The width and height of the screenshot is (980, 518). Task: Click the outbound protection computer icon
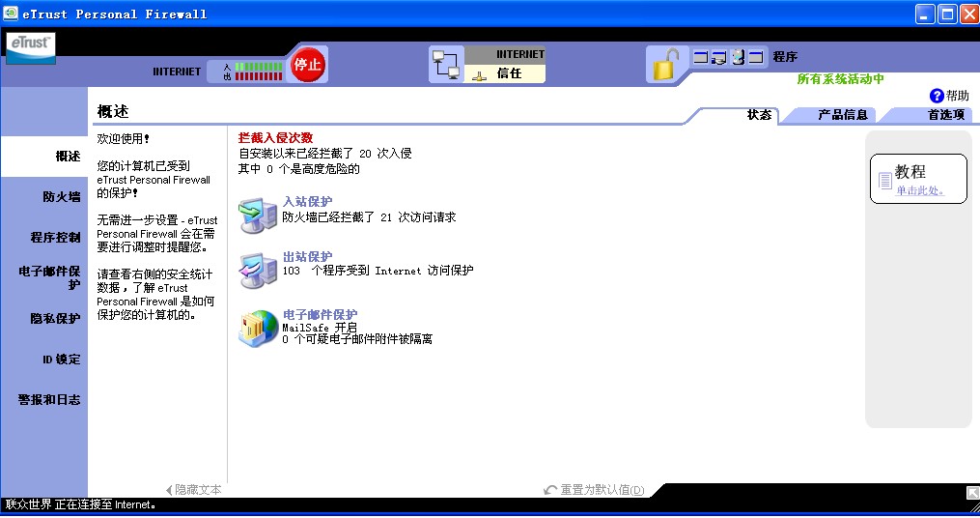[258, 271]
